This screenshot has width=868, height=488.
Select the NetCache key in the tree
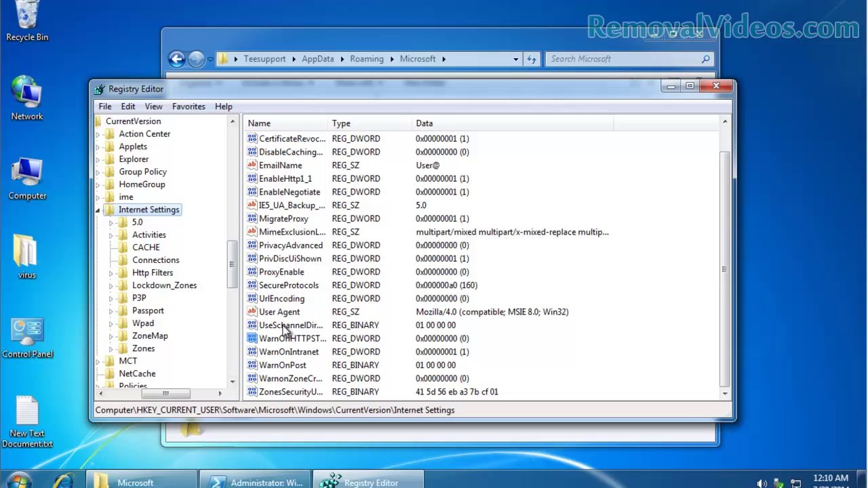pos(137,374)
